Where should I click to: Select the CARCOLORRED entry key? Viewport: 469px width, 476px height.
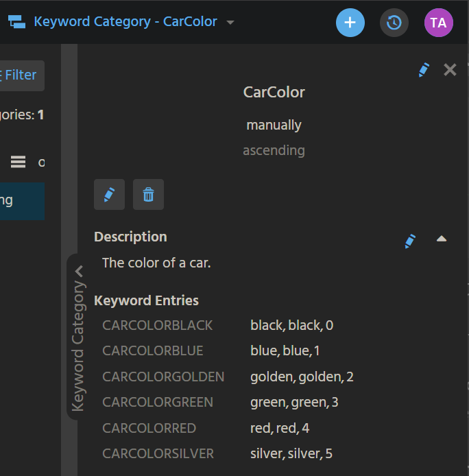(149, 429)
